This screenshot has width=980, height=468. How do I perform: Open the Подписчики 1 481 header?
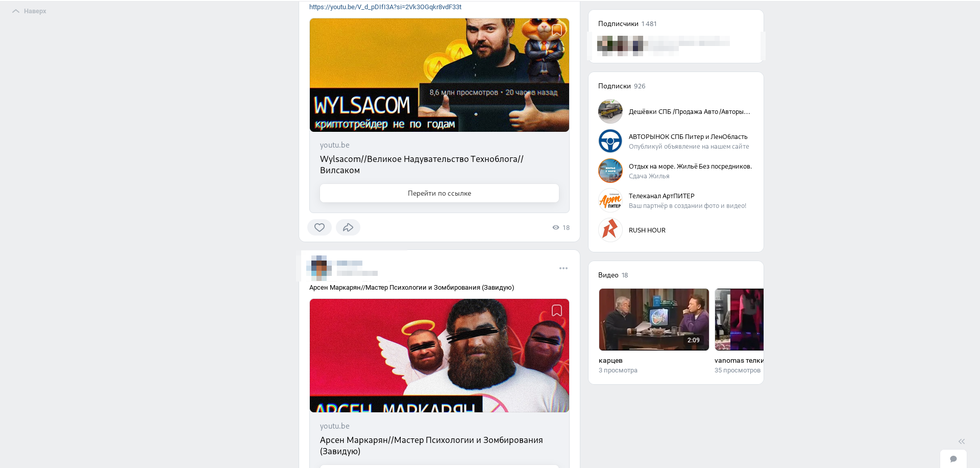pos(627,24)
